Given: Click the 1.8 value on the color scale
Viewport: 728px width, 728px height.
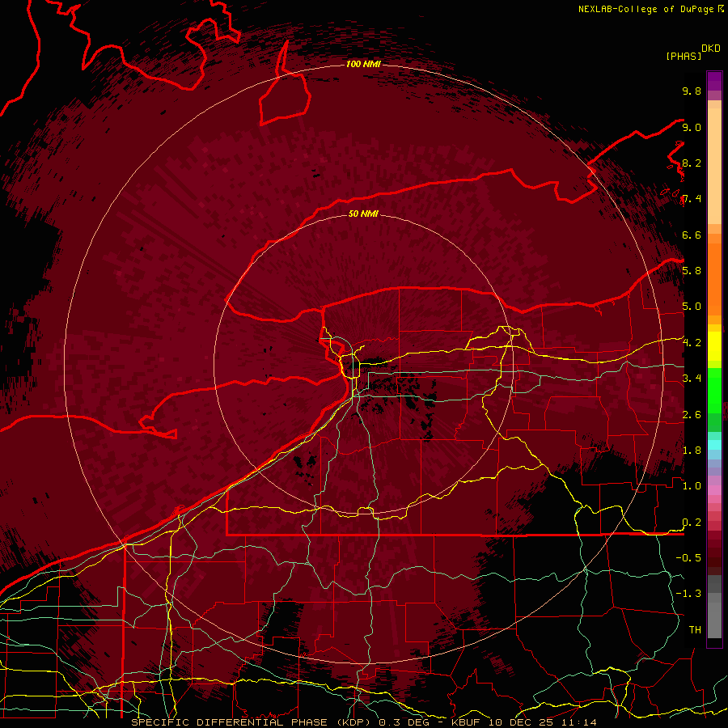Looking at the screenshot, I should pos(692,451).
